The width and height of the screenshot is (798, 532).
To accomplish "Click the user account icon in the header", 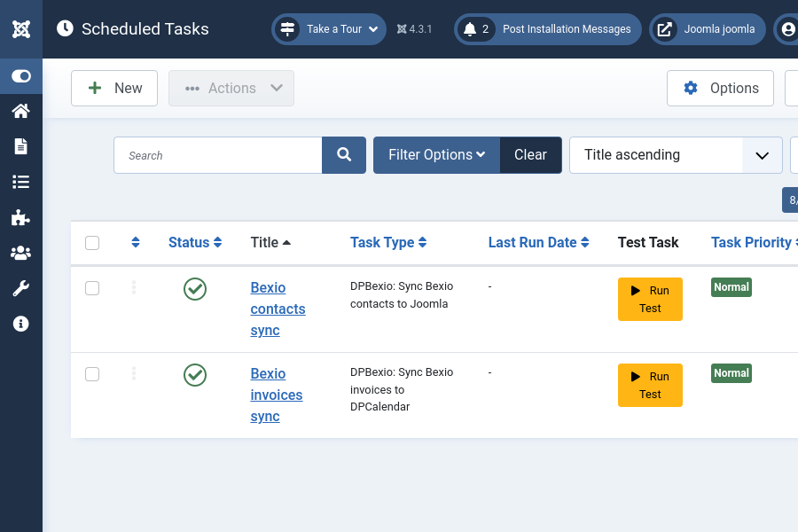I will [788, 28].
